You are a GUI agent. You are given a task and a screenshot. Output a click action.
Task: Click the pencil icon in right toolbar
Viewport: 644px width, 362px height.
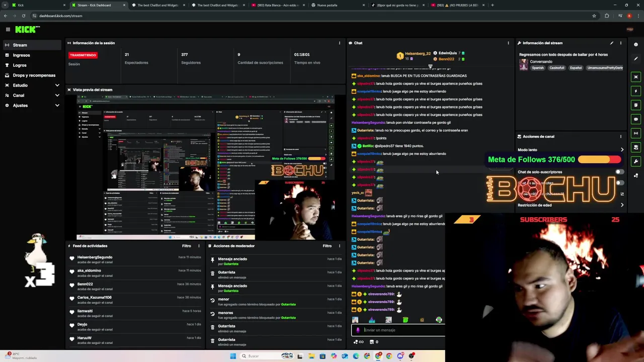point(636,59)
